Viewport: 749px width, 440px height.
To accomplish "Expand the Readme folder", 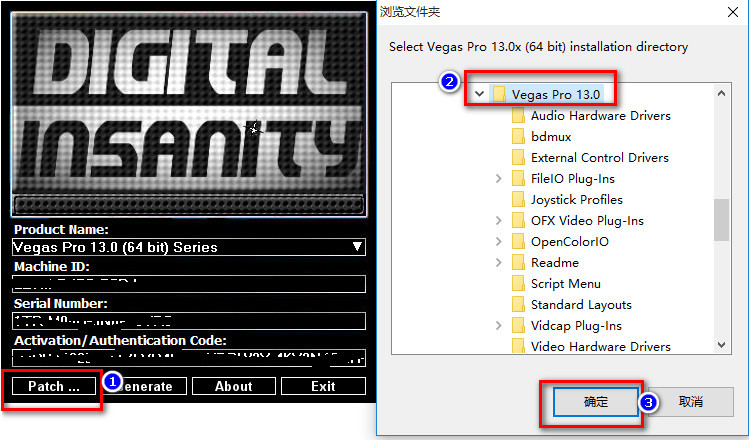I will pos(498,263).
